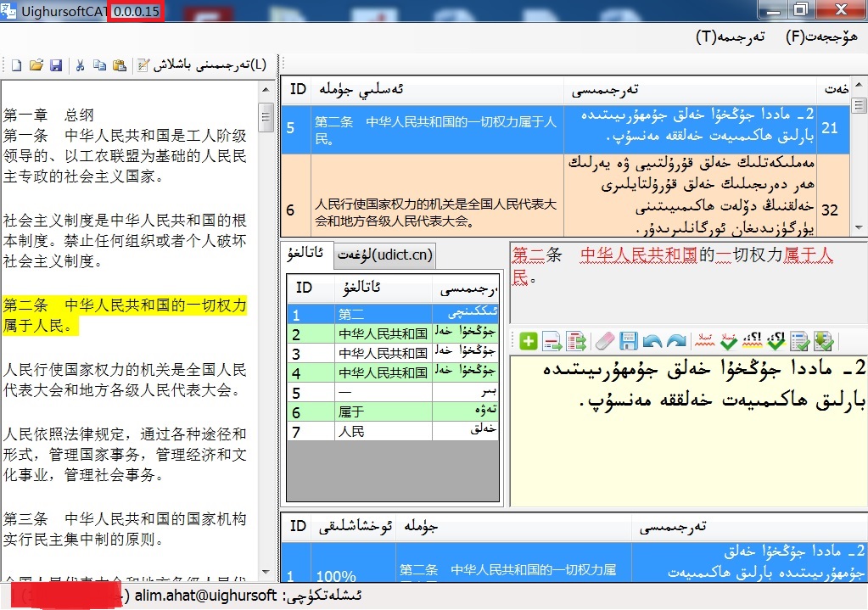The width and height of the screenshot is (868, 610).
Task: Select term row 3 中华人民共和国
Action: [393, 353]
